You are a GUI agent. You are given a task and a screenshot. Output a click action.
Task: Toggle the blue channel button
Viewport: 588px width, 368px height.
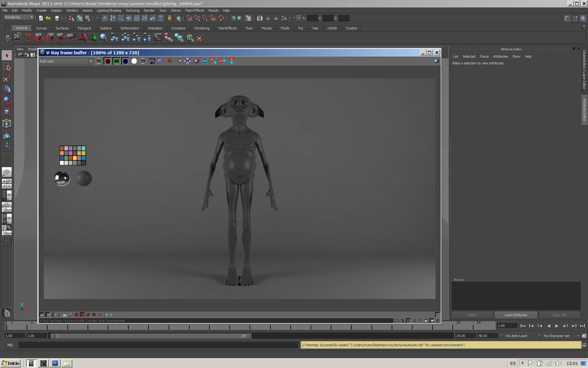(x=125, y=61)
